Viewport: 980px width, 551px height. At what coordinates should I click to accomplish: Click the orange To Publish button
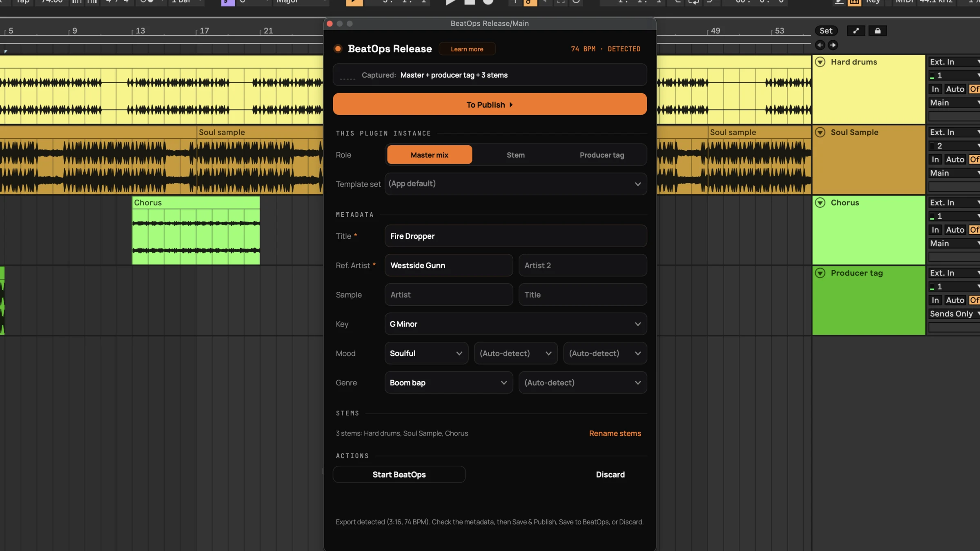[x=490, y=104]
